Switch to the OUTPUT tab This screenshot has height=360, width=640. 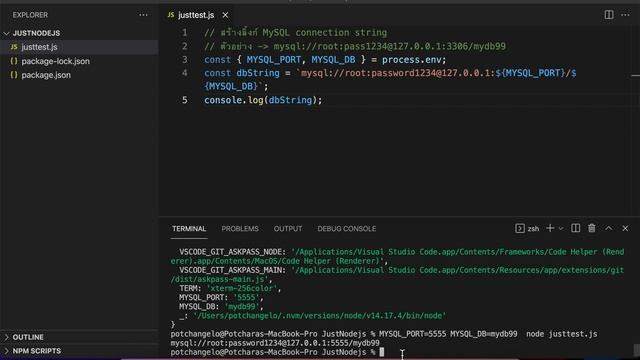tap(288, 229)
